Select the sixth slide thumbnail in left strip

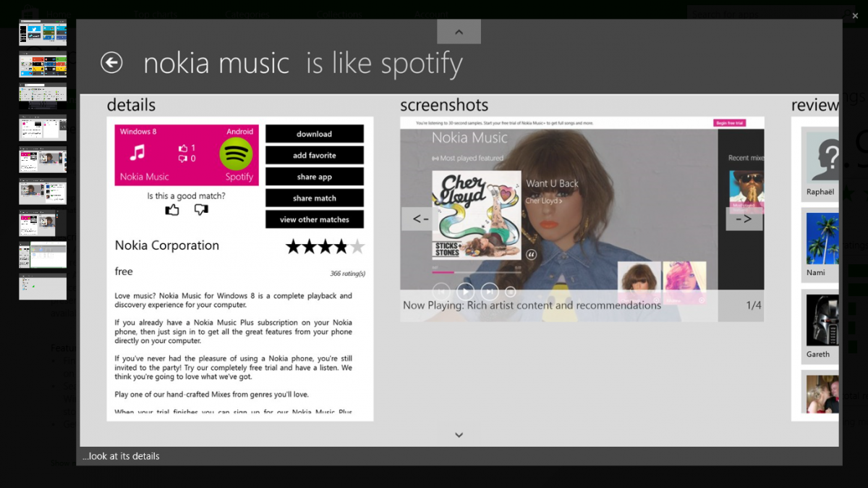pos(43,192)
